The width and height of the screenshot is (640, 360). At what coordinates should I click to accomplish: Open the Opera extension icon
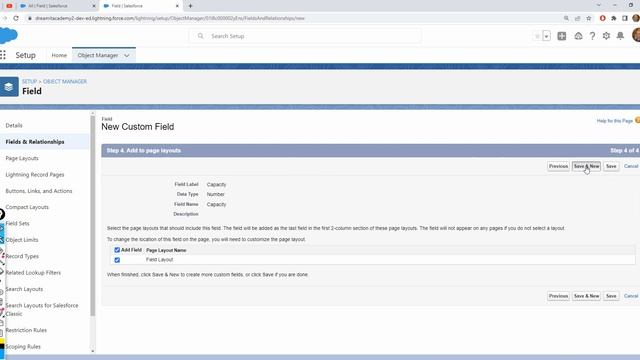tap(602, 18)
